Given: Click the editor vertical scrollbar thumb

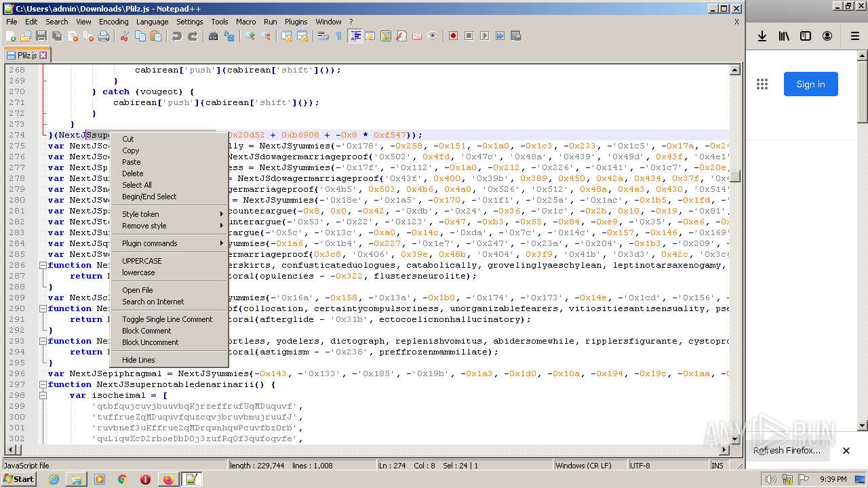Looking at the screenshot, I should click(734, 177).
